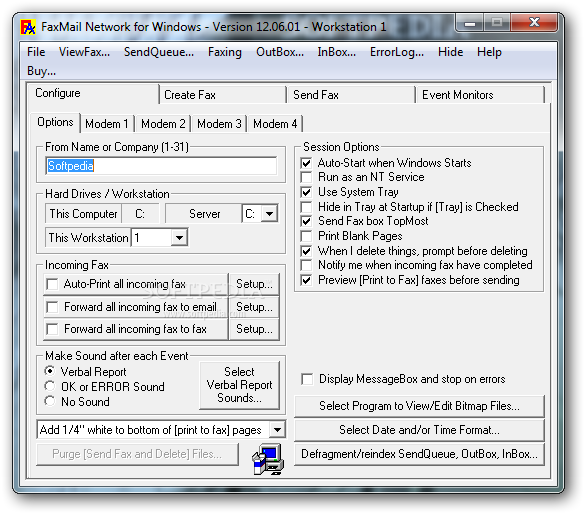This screenshot has height=514, width=585.
Task: Open Setup for forwarding fax to email
Action: coord(254,307)
